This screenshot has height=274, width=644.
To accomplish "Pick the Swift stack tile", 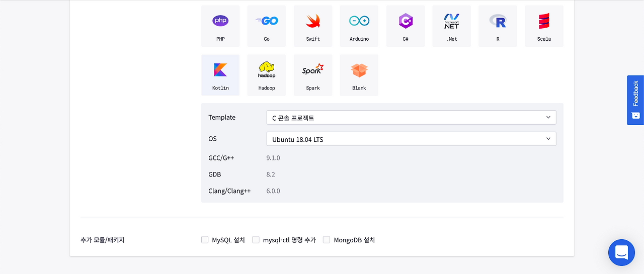I will coord(313,26).
